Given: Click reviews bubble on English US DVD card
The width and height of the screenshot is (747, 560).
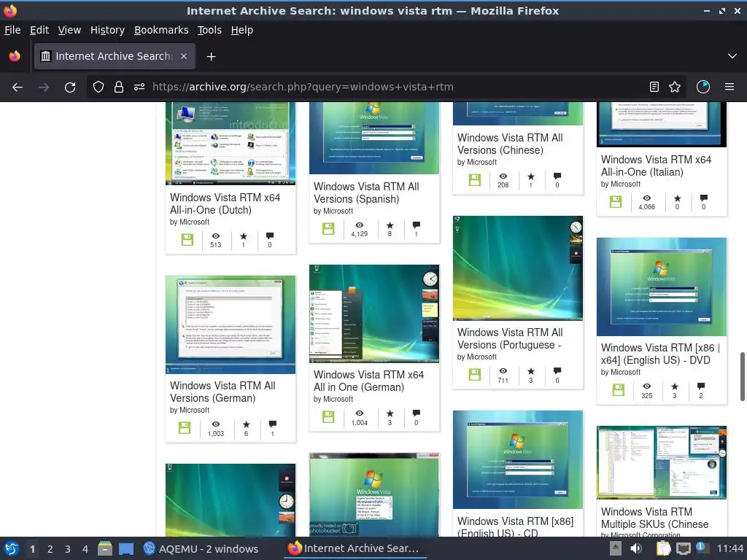Looking at the screenshot, I should pos(701,386).
